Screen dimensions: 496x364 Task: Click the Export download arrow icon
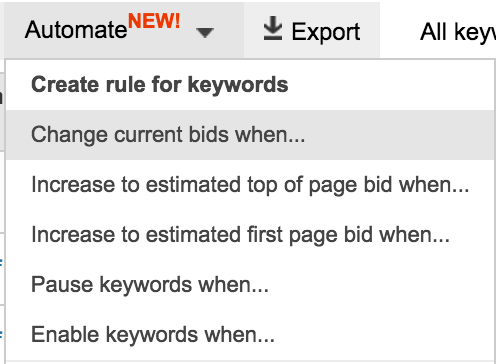click(273, 28)
